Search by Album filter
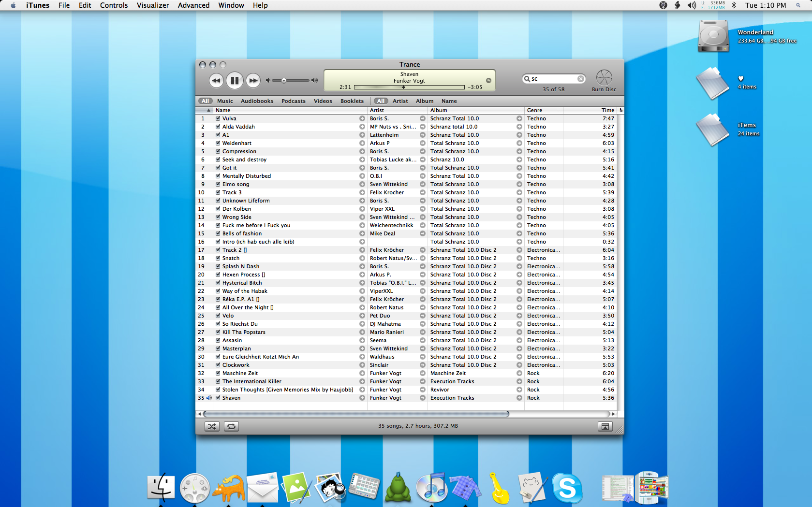The image size is (812, 507). click(x=425, y=101)
